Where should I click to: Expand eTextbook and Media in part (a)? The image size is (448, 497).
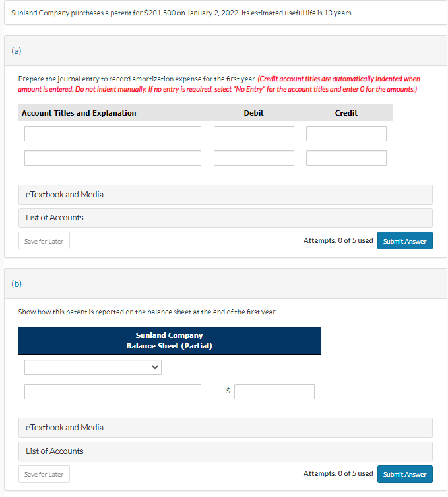click(x=225, y=195)
